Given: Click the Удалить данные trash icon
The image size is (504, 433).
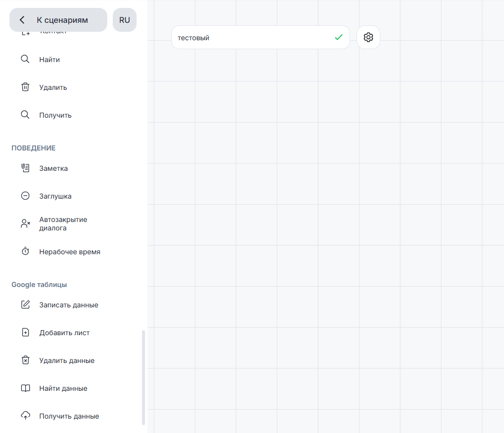Looking at the screenshot, I should [25, 361].
